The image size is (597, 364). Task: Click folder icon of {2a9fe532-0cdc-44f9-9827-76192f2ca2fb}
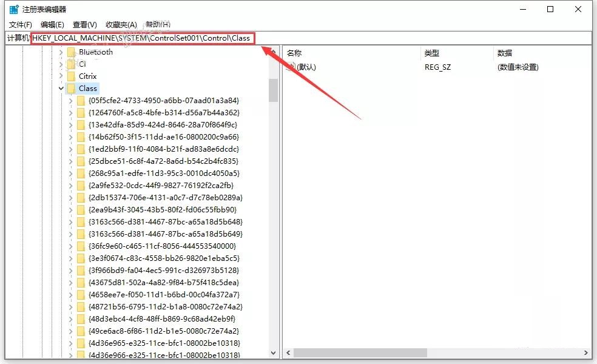point(81,186)
